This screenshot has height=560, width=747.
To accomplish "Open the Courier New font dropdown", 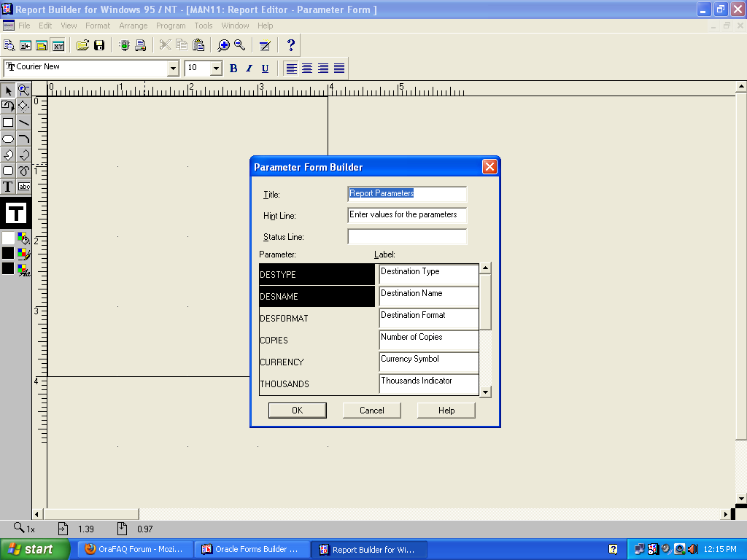I will [173, 69].
